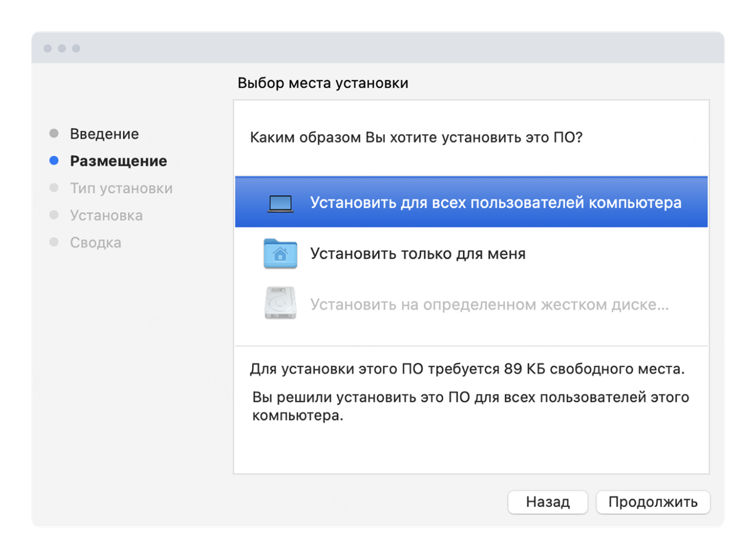Click the 'Выбор места установки' heading

tap(323, 83)
